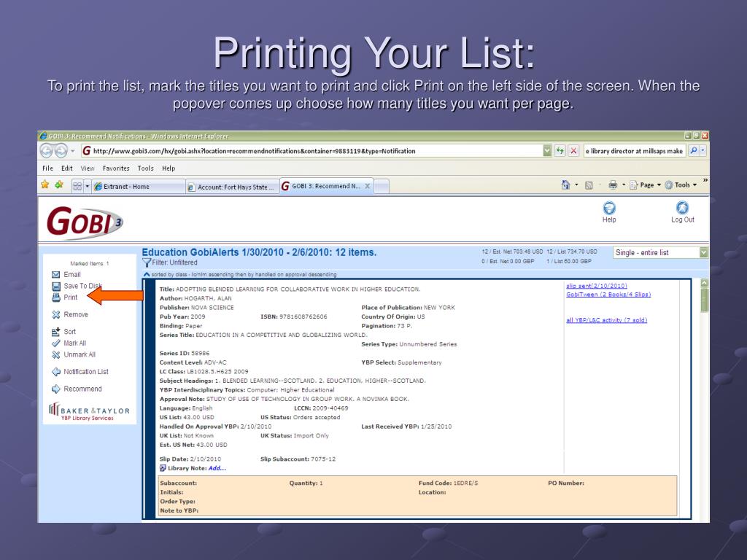Expand the Page menu dropdown
The image size is (747, 560).
pyautogui.click(x=659, y=185)
